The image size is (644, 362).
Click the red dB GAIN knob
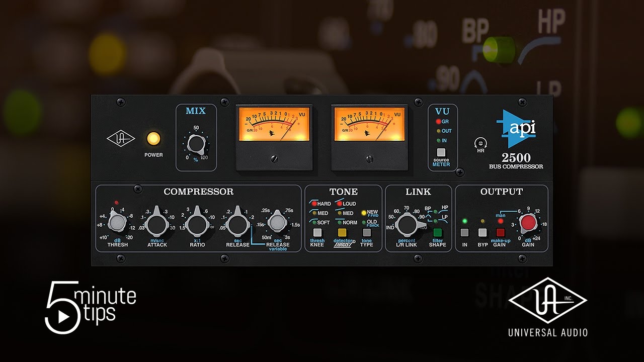528,222
